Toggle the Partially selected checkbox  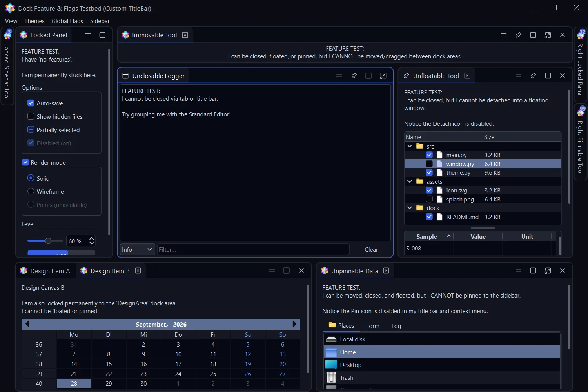click(31, 130)
